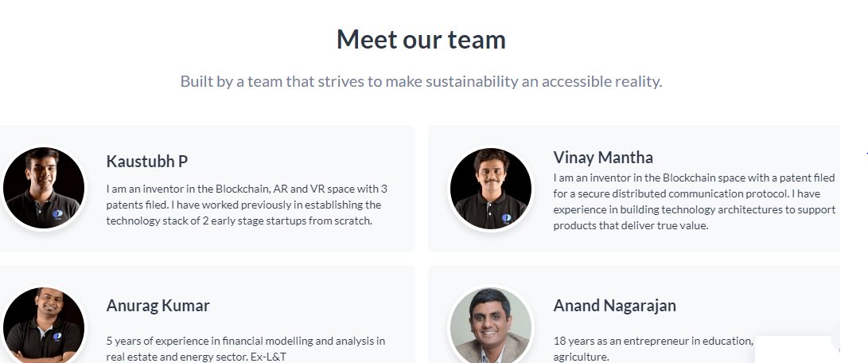Click the Meet our team heading
The width and height of the screenshot is (868, 363).
(421, 39)
